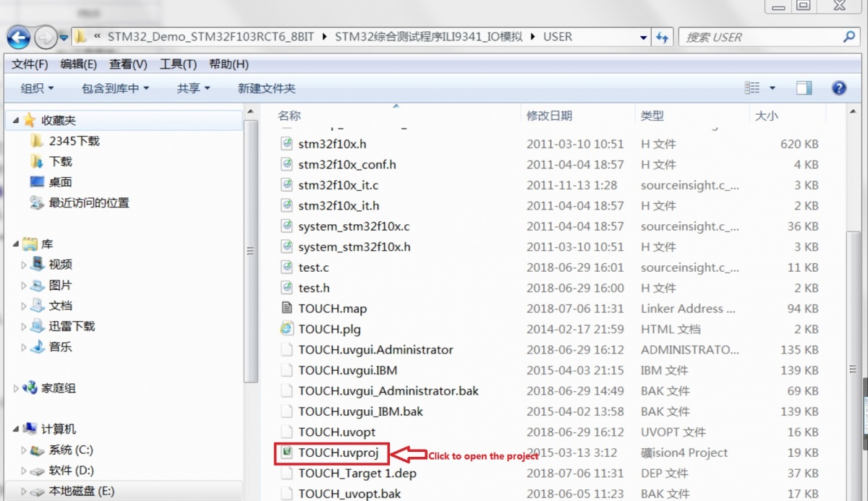Click the 搜索 USER search field
Screen dimensions: 868x501
(x=759, y=37)
